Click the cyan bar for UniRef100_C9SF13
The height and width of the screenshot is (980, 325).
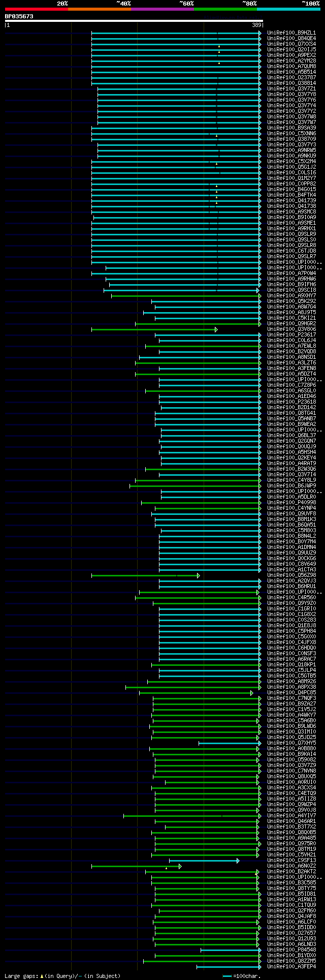204,861
